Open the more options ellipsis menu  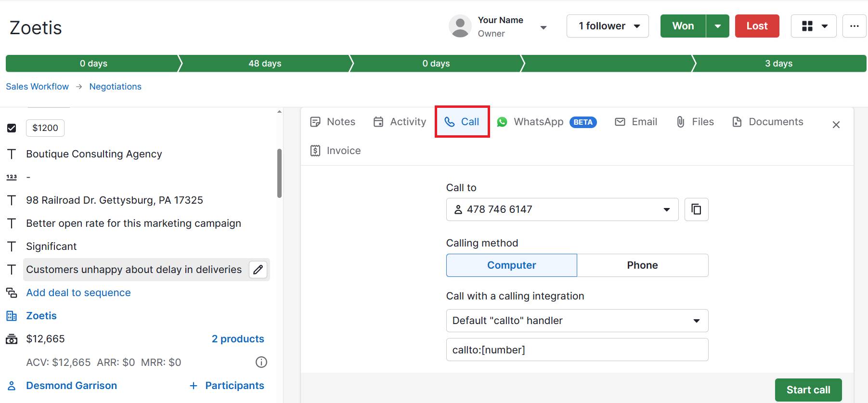click(x=854, y=26)
